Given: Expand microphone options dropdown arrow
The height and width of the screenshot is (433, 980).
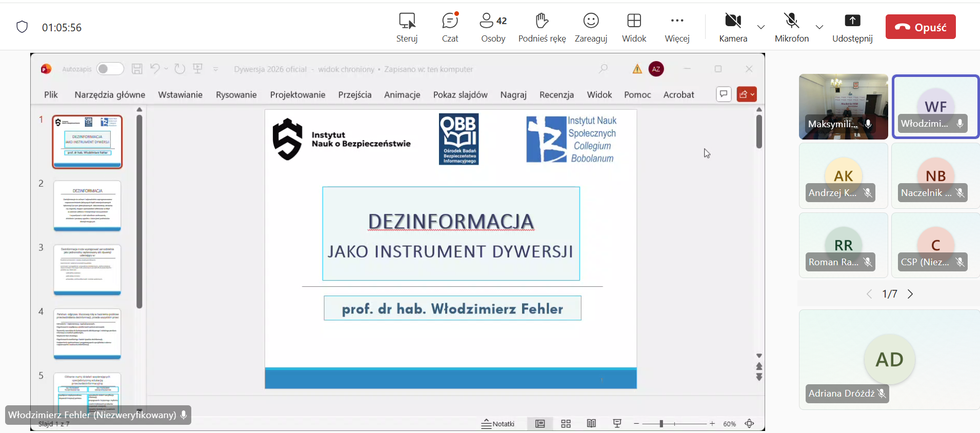Looking at the screenshot, I should [819, 27].
